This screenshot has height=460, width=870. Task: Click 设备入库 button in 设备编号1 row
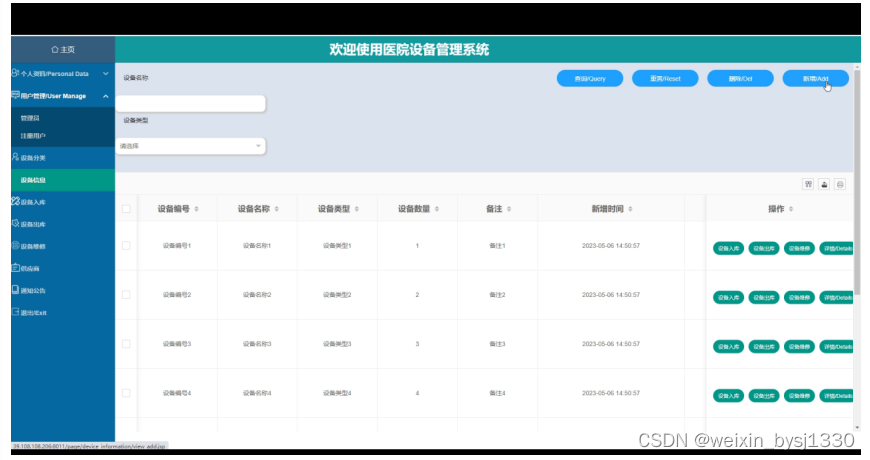(x=728, y=249)
